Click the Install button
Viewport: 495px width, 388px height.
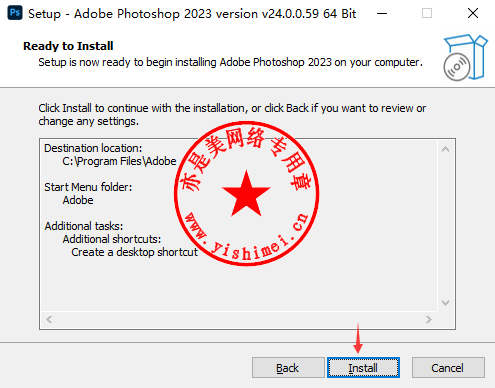tap(363, 368)
